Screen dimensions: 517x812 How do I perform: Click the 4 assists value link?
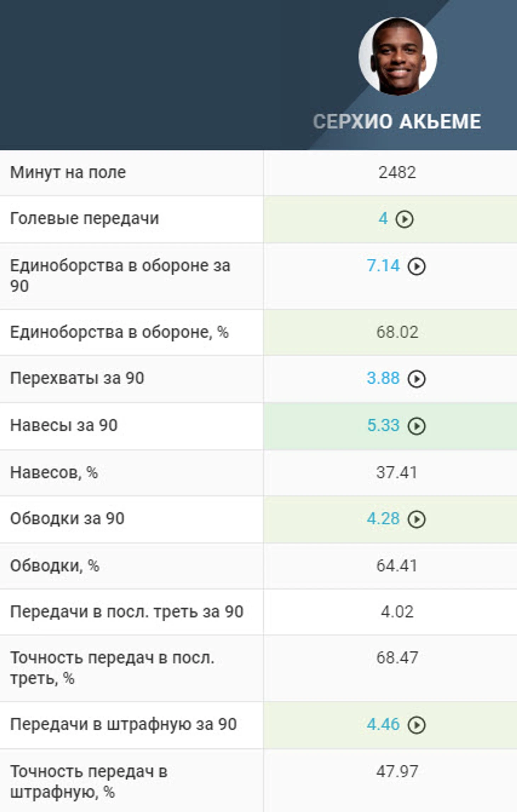[383, 218]
